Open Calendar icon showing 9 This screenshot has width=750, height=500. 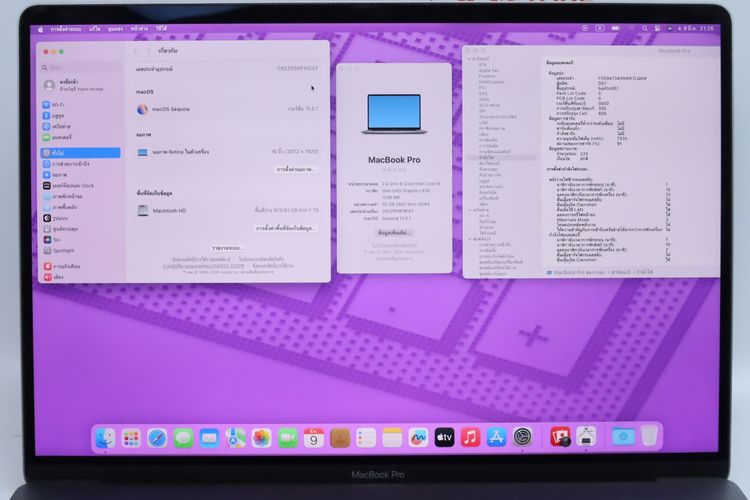coord(313,438)
